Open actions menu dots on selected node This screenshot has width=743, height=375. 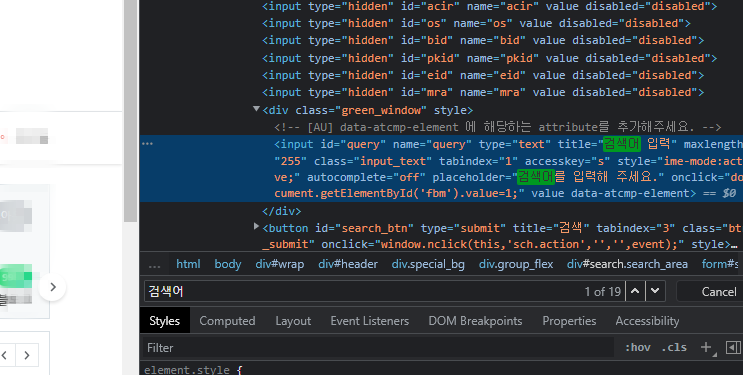click(x=147, y=144)
